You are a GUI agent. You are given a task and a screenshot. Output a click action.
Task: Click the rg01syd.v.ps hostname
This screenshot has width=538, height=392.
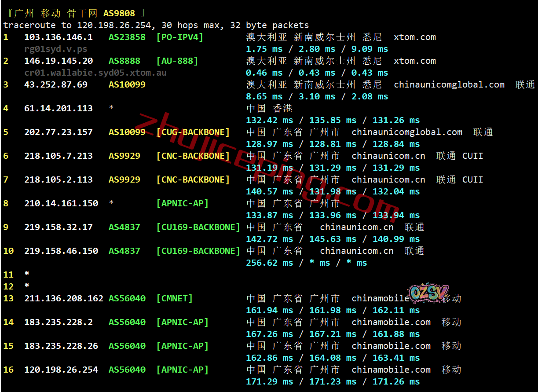(x=55, y=49)
